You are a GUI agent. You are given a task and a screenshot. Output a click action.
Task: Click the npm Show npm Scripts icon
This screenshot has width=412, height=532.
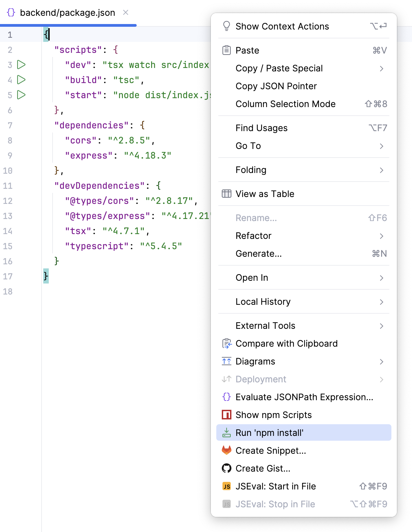click(x=227, y=415)
